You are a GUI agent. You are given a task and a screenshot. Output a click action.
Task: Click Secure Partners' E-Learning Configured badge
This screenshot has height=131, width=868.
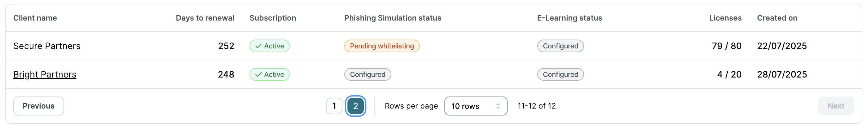tap(560, 46)
